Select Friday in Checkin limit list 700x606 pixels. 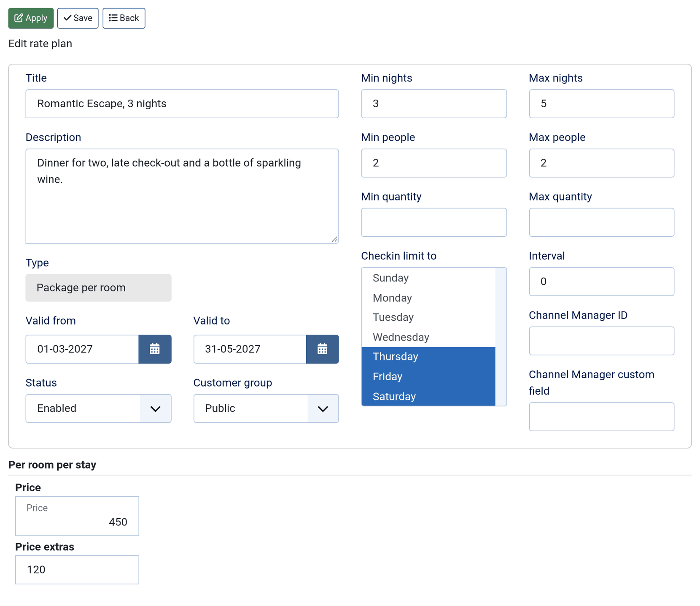[x=428, y=376]
